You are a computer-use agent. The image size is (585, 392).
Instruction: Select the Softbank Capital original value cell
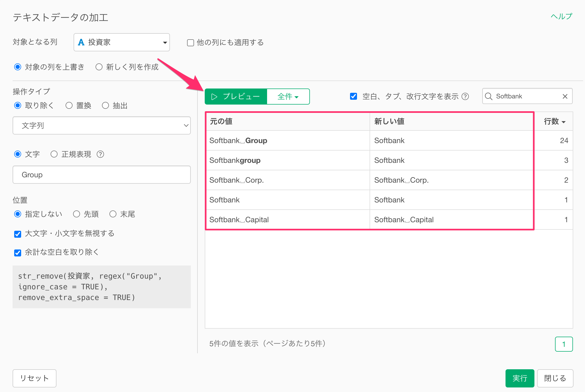287,220
